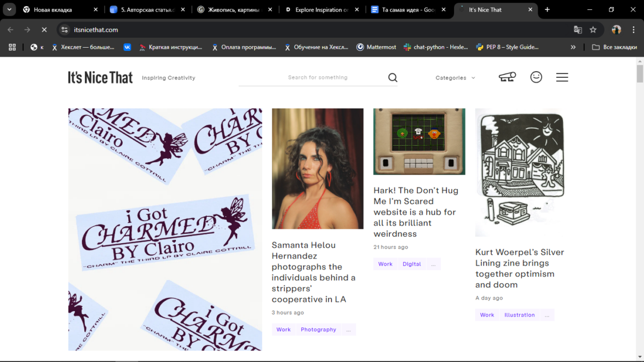This screenshot has height=362, width=644.
Task: Open the VK bookmark icon
Action: [127, 47]
